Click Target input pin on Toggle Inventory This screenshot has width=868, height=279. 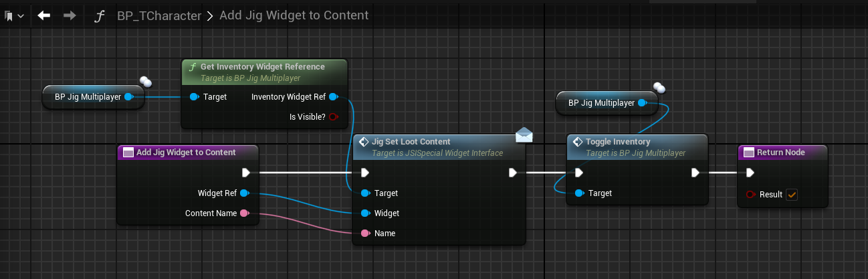click(578, 193)
